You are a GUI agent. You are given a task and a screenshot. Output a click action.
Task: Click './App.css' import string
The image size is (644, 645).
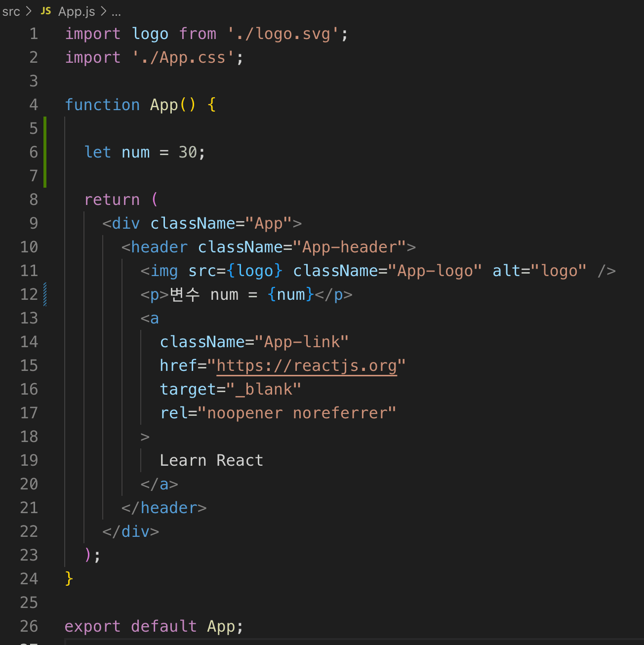click(x=184, y=58)
